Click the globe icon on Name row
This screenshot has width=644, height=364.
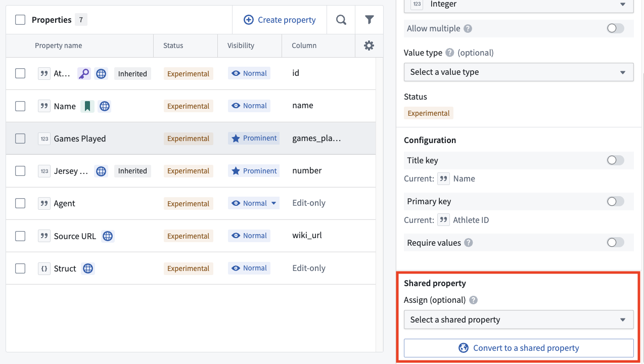(x=105, y=106)
